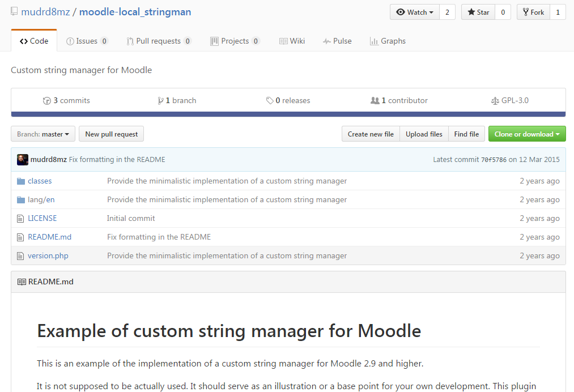Image resolution: width=574 pixels, height=392 pixels.
Task: Open the forks count 1
Action: pos(558,12)
